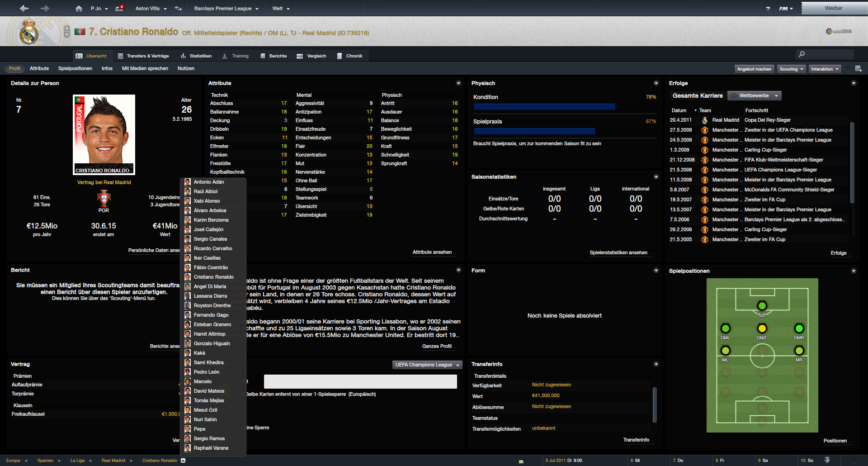Step through players with the header up/down control
Viewport: 868px width, 466px height.
[67, 31]
